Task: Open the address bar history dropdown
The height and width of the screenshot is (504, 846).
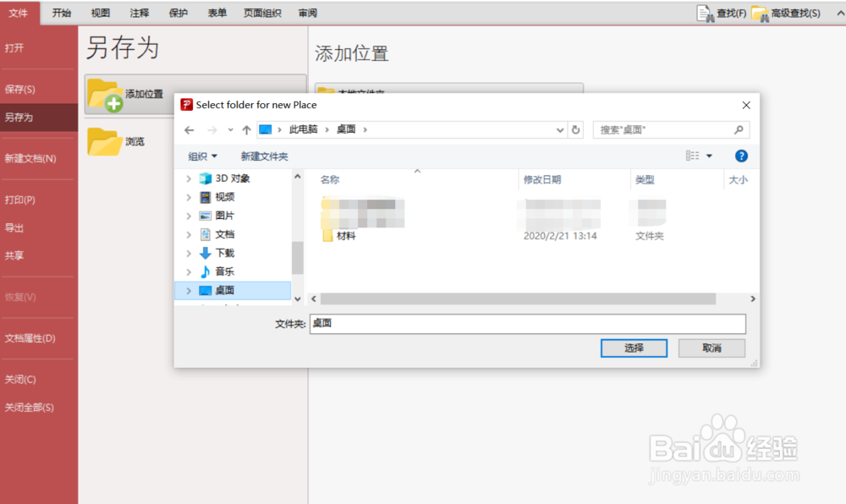Action: pos(558,129)
